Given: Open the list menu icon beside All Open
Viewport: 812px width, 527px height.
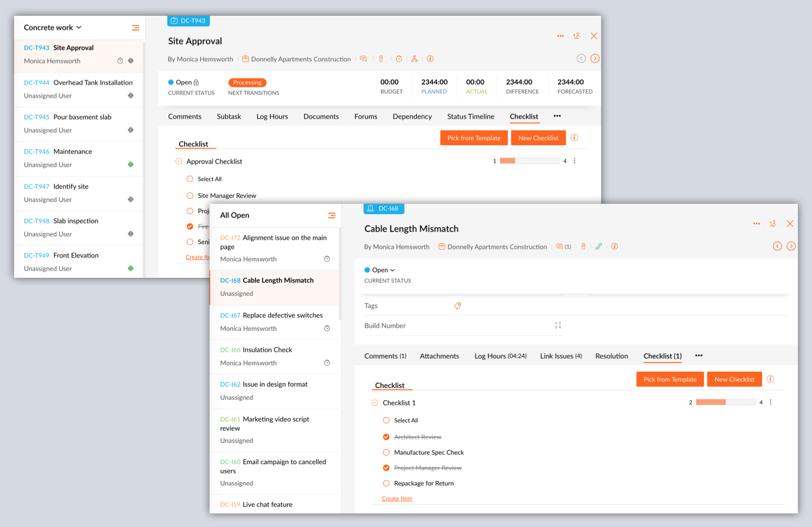Looking at the screenshot, I should pos(332,216).
